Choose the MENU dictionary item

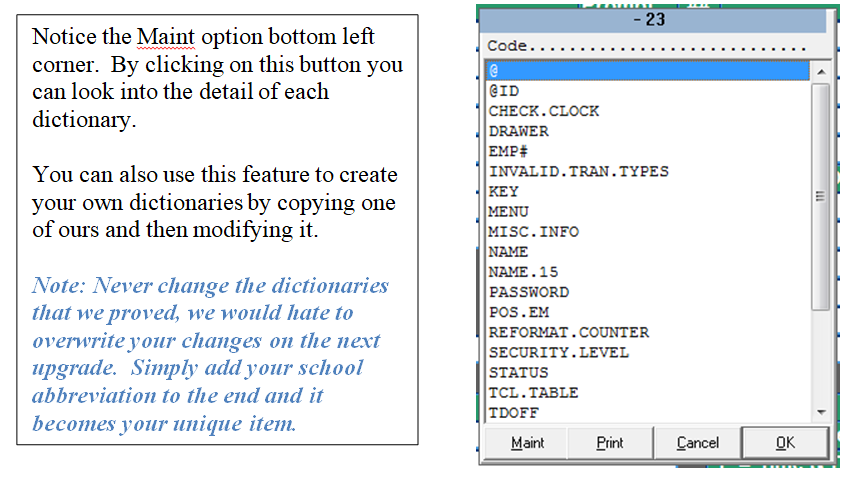508,211
